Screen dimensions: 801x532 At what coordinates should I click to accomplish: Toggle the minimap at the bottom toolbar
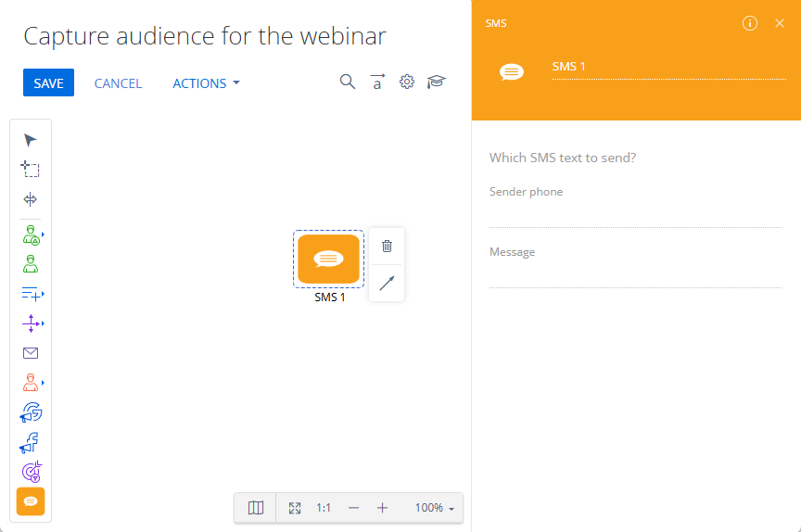[x=256, y=508]
